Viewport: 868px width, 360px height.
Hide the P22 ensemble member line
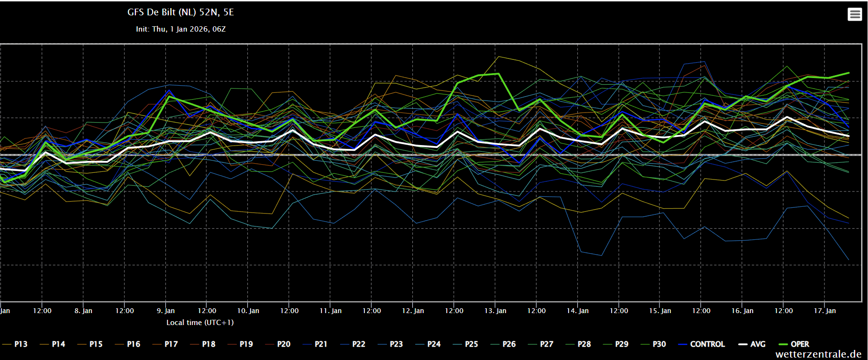coord(353,344)
